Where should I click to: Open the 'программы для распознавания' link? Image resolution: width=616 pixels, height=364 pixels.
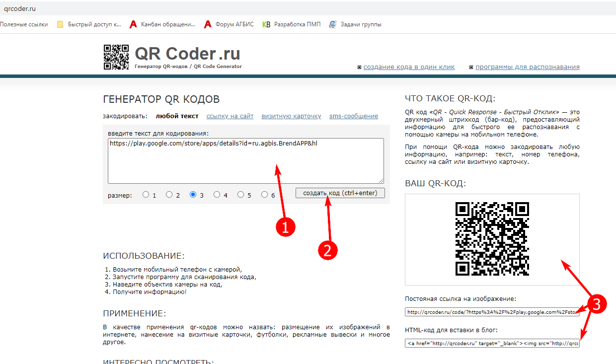pyautogui.click(x=528, y=67)
